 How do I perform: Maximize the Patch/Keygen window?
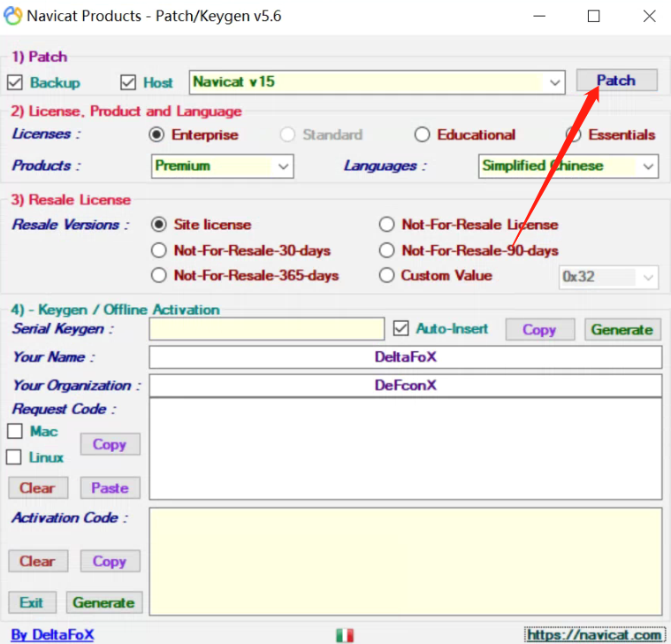point(593,16)
